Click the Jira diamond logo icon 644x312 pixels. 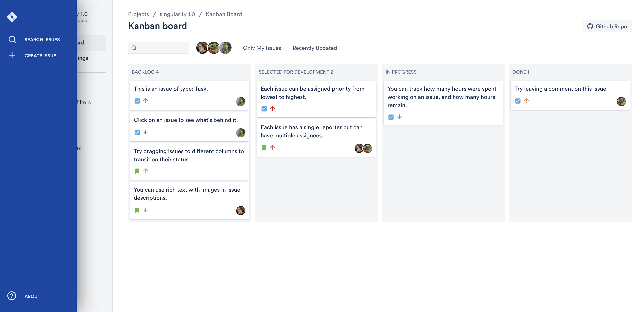[12, 17]
